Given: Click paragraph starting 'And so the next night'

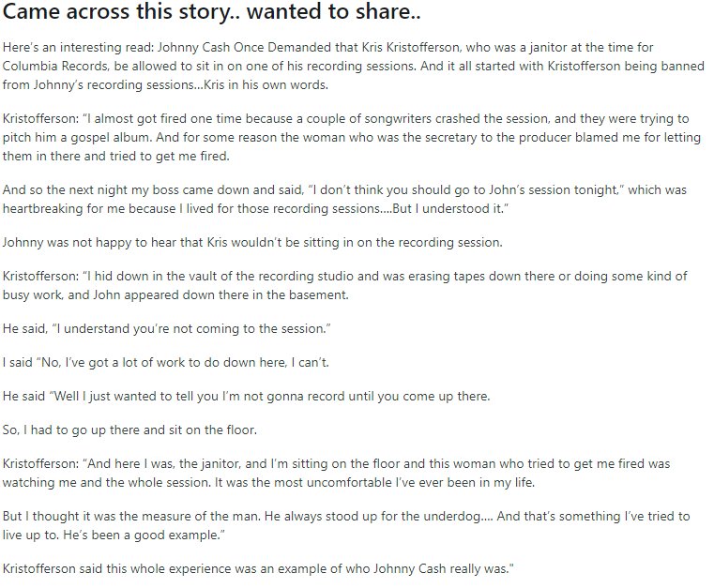Looking at the screenshot, I should (344, 200).
